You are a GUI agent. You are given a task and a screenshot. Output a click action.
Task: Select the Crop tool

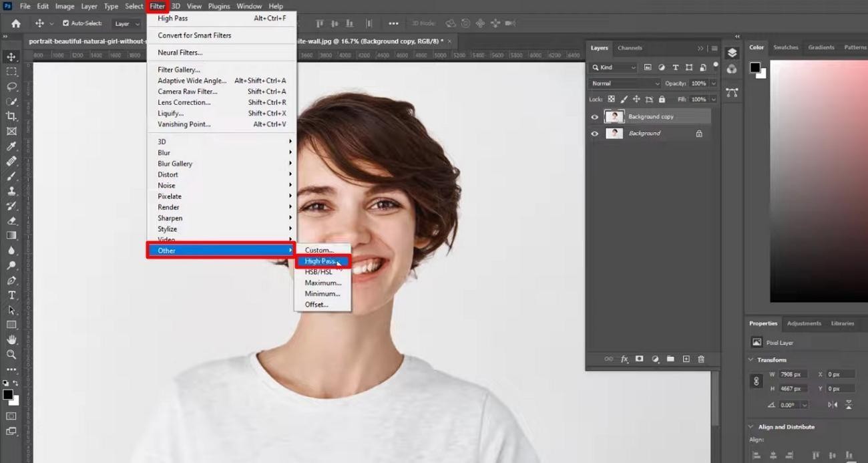point(11,116)
